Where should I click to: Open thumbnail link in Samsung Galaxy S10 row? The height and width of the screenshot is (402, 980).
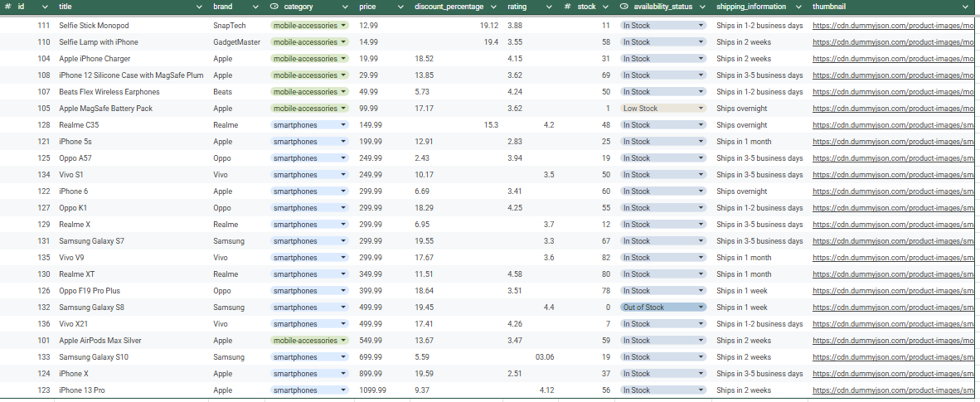click(893, 357)
